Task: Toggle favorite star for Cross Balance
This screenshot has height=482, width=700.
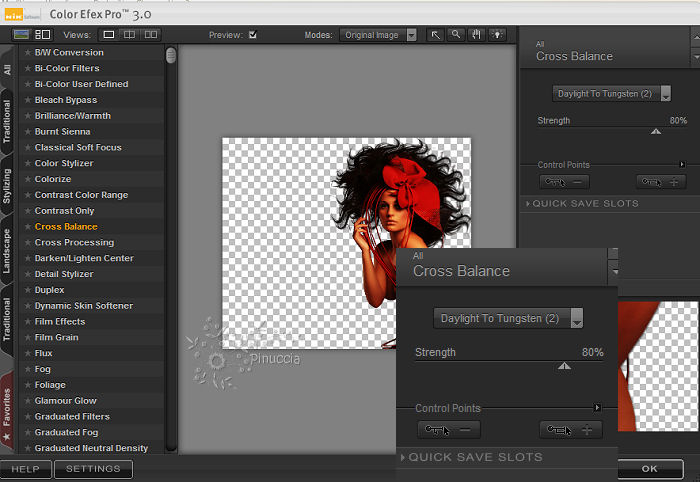Action: pos(28,227)
